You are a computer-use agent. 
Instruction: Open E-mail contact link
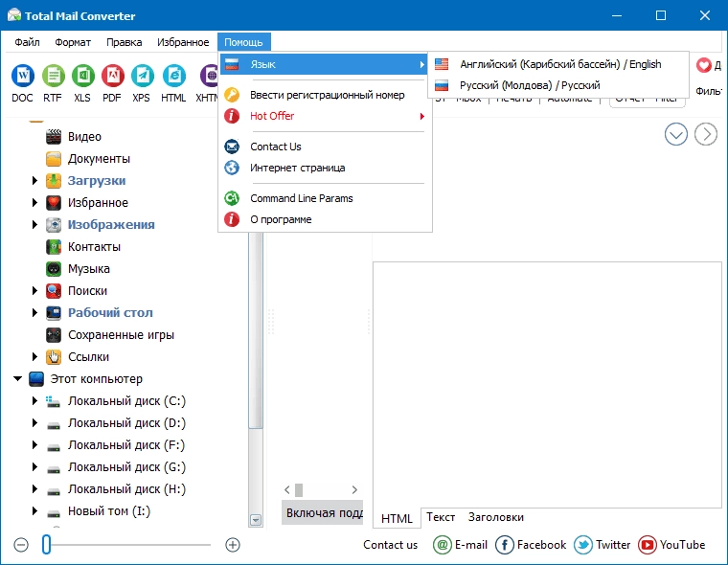click(460, 545)
